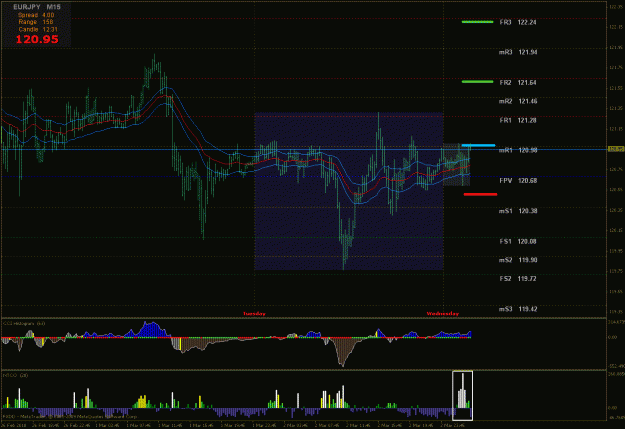Click the Range 158 readout
The width and height of the screenshot is (625, 429).
35,22
